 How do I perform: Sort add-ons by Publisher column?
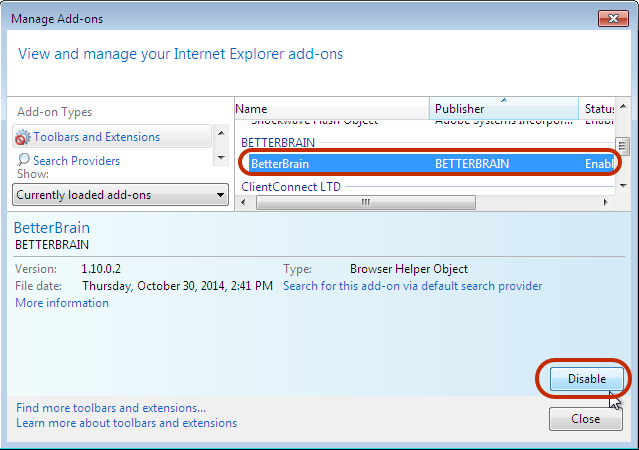(x=504, y=108)
